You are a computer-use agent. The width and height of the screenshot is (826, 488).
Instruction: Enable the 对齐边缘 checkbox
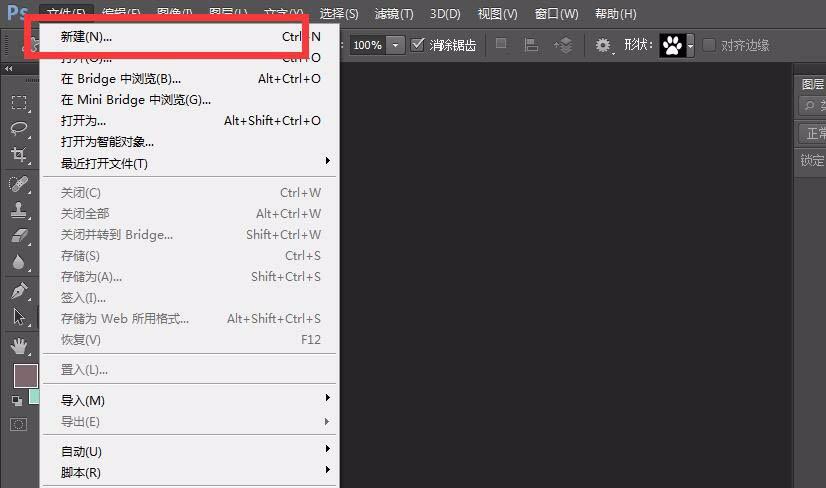(709, 45)
